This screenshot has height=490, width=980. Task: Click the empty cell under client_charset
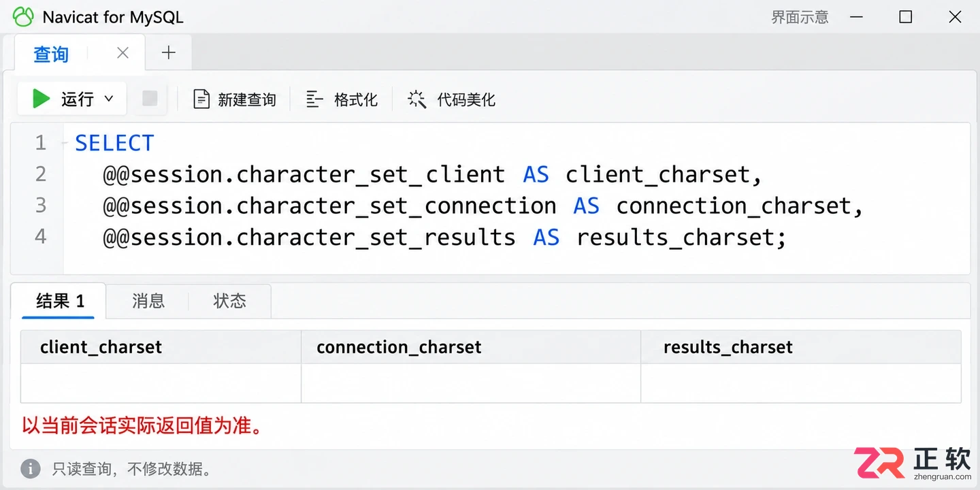click(x=161, y=383)
